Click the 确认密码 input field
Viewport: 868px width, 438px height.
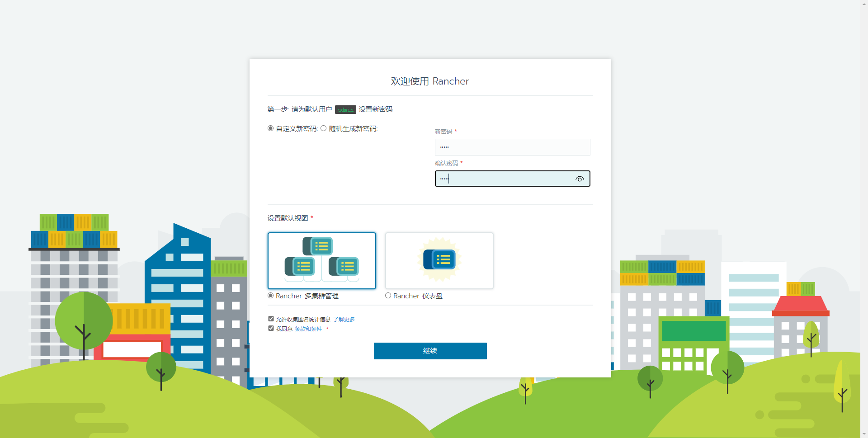pyautogui.click(x=512, y=179)
